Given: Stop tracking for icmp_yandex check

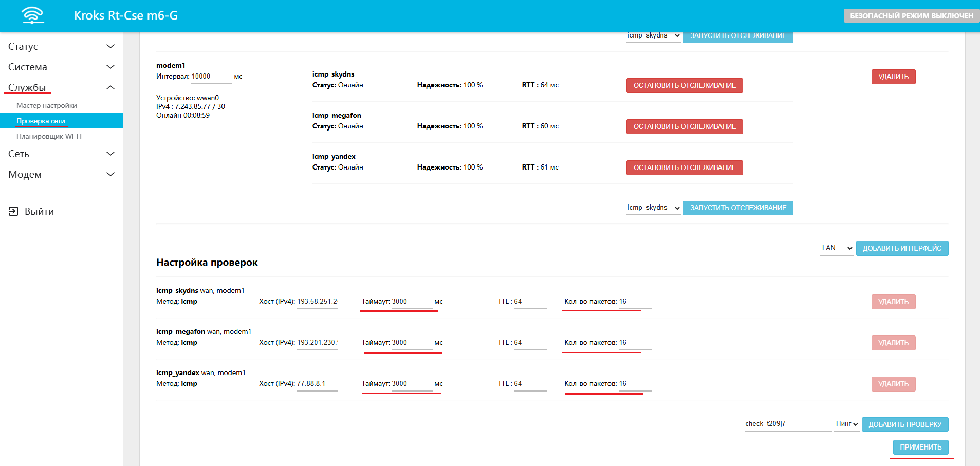Looking at the screenshot, I should [x=684, y=167].
